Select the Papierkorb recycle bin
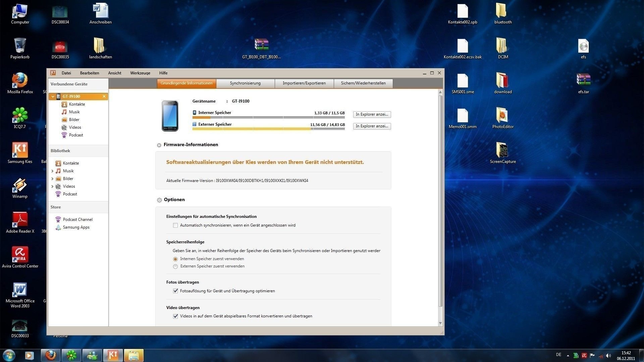The width and height of the screenshot is (644, 362). (20, 48)
